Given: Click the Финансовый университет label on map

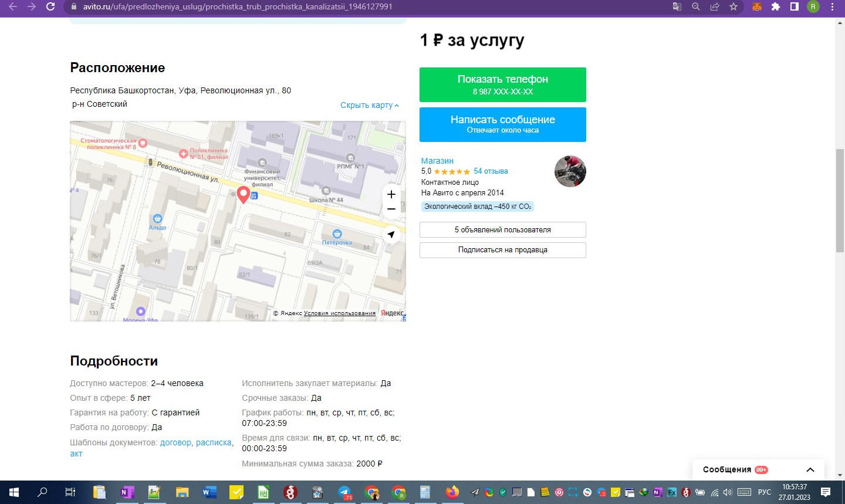Looking at the screenshot, I should point(262,178).
